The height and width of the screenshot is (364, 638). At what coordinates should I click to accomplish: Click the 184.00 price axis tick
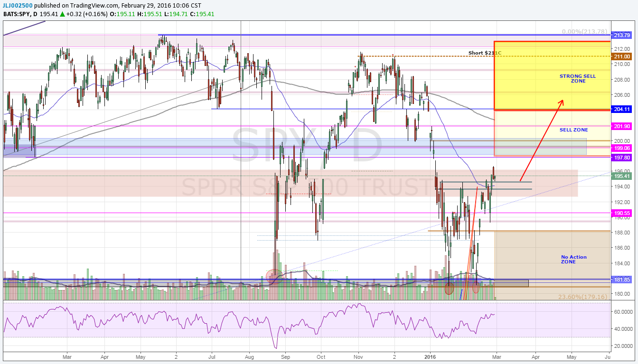point(622,263)
